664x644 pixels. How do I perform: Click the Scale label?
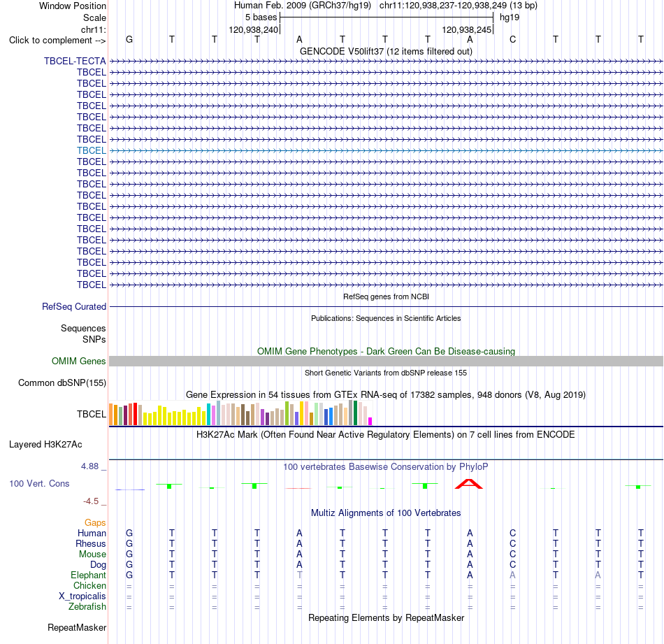pos(94,17)
